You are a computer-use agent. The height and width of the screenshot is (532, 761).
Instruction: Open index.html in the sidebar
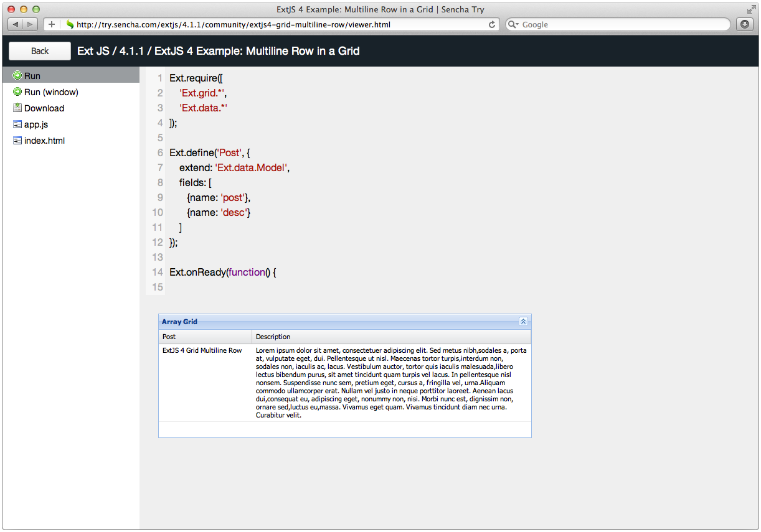click(71, 141)
